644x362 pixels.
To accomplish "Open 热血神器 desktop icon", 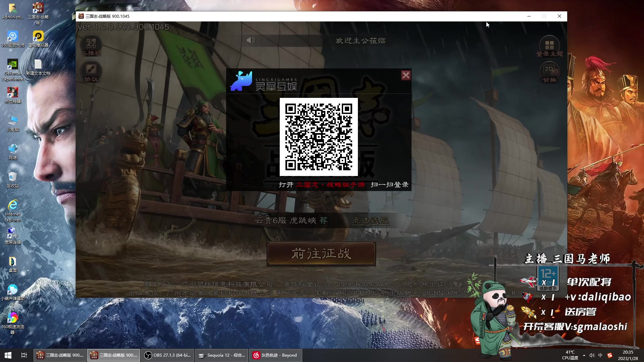I will (13, 95).
